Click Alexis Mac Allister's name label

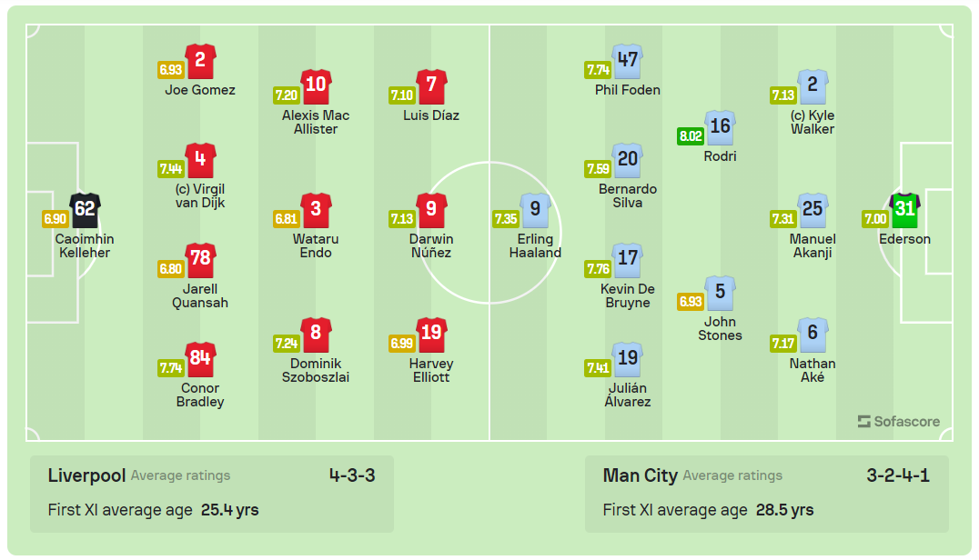316,122
